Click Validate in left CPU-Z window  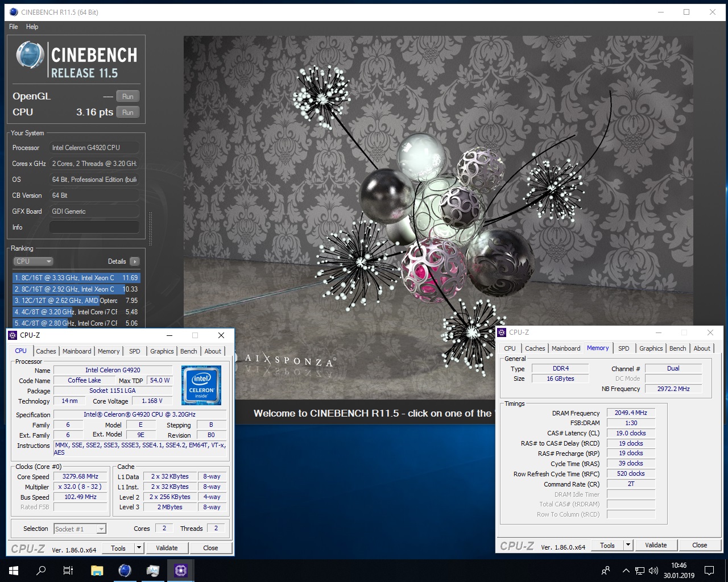click(167, 548)
